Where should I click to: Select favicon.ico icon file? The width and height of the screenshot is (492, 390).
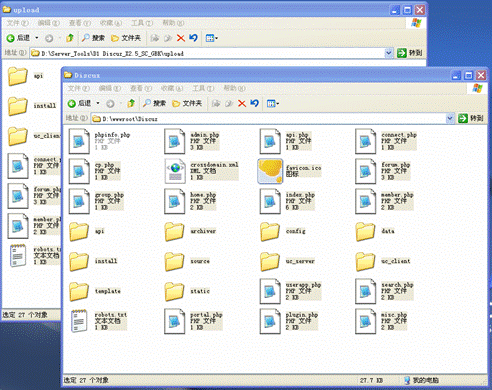[x=270, y=171]
